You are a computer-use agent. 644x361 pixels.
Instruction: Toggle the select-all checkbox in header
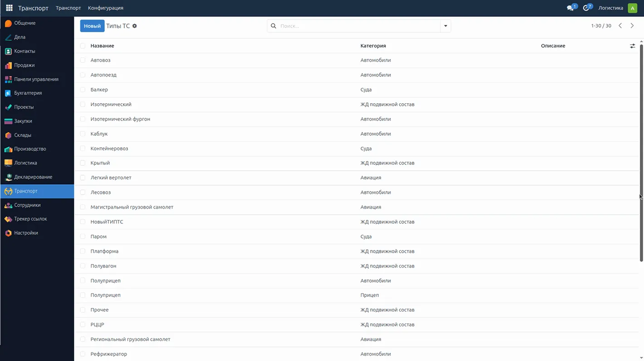click(x=83, y=46)
